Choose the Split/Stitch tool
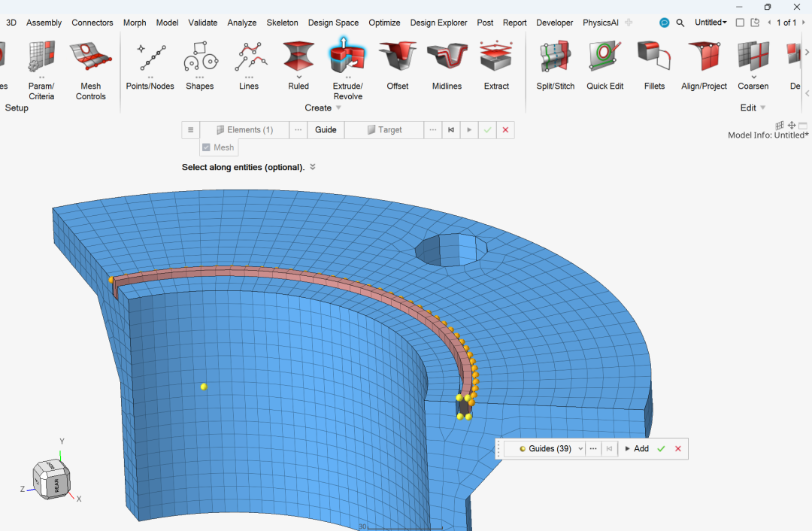The width and height of the screenshot is (812, 531). click(x=555, y=59)
